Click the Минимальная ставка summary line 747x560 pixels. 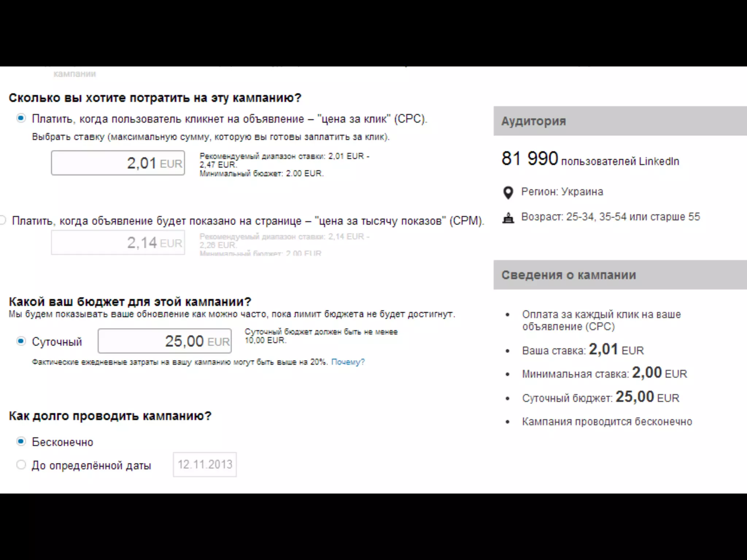click(604, 373)
